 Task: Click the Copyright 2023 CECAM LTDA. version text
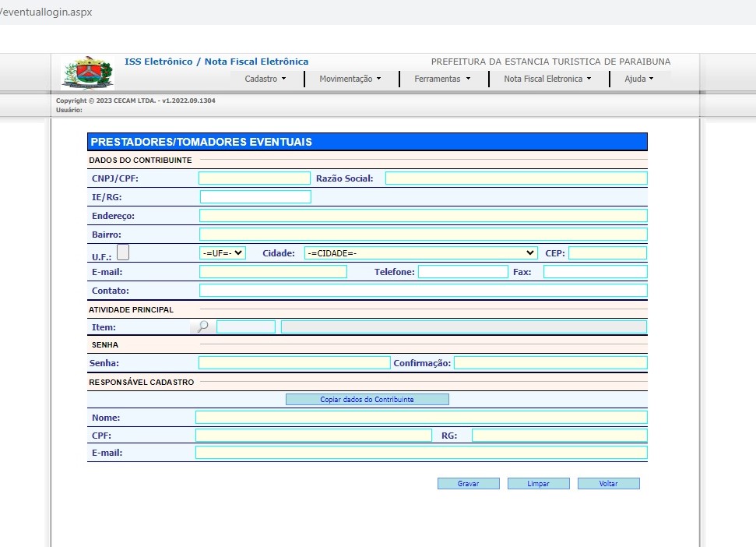click(x=135, y=101)
